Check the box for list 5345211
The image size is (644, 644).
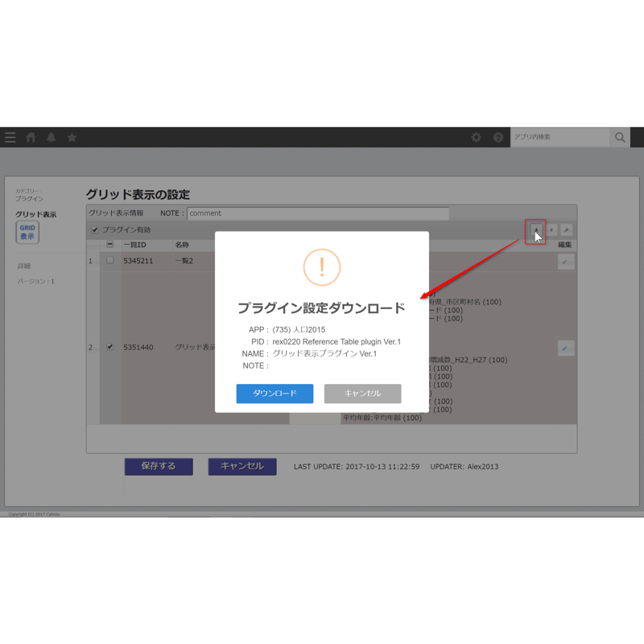(110, 260)
